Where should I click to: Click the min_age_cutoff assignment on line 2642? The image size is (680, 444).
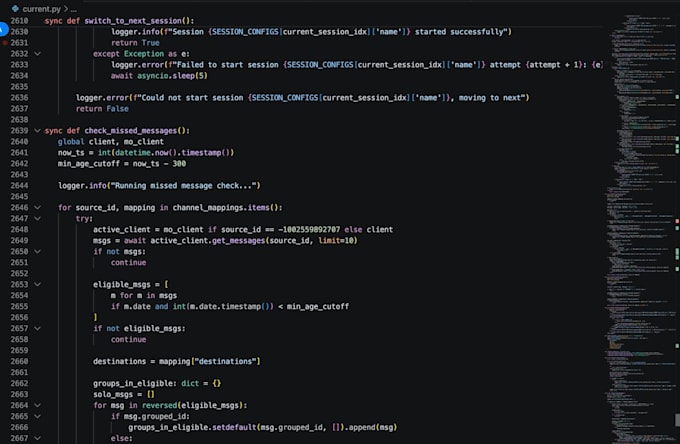(x=122, y=163)
